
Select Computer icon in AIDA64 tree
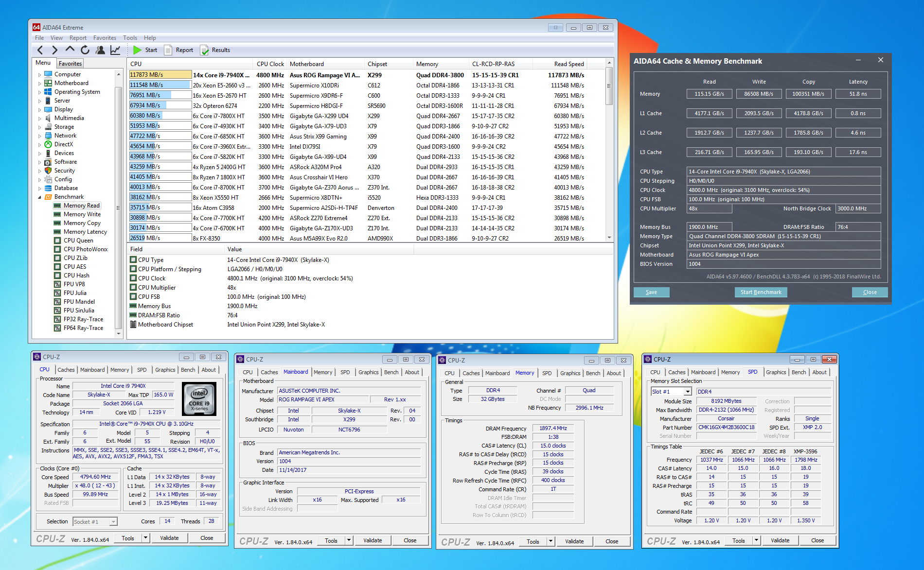point(48,74)
